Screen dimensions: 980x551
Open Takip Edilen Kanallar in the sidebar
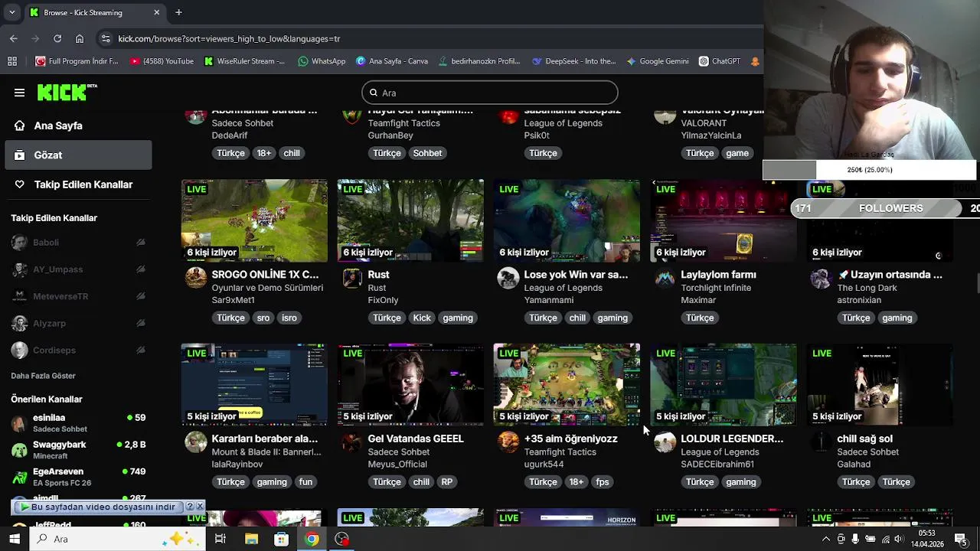click(78, 184)
